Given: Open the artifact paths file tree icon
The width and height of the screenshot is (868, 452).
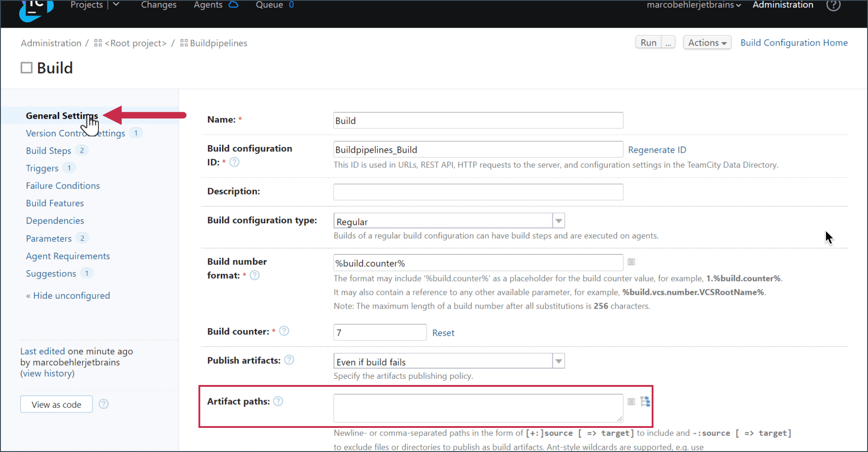Looking at the screenshot, I should click(x=645, y=402).
